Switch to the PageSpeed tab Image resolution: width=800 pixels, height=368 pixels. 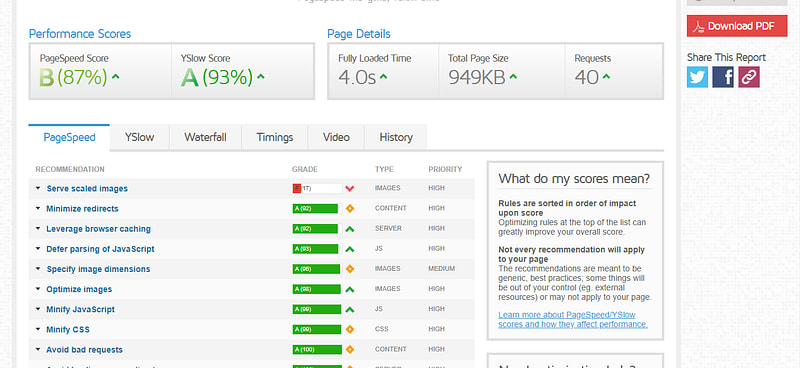69,137
